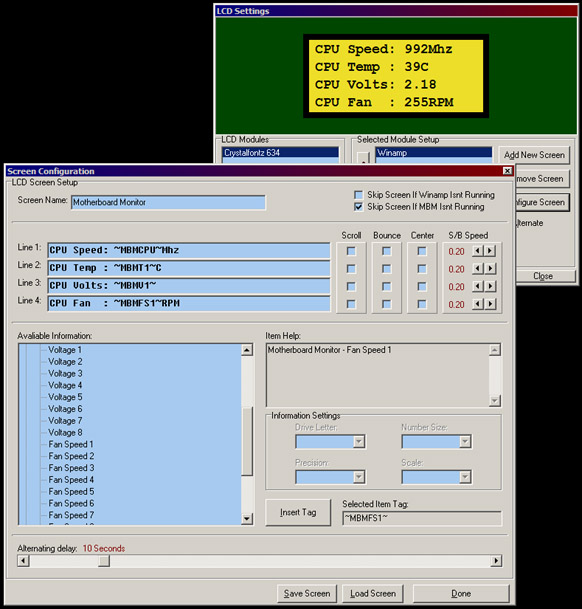The image size is (582, 609).
Task: Enable Scroll for Line 3
Action: point(351,287)
